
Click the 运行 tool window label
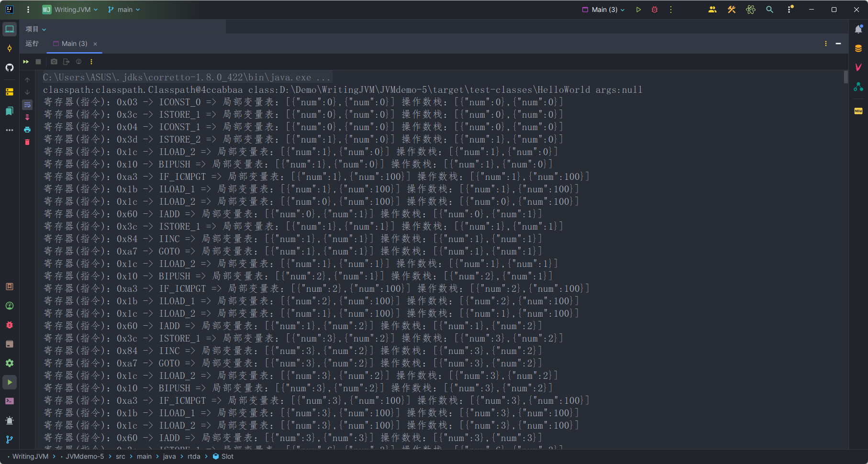coord(32,44)
